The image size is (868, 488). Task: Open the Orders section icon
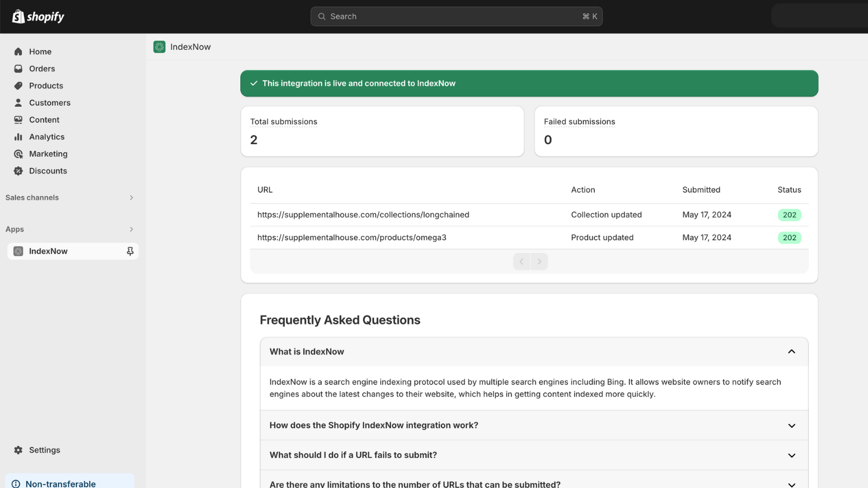[18, 69]
